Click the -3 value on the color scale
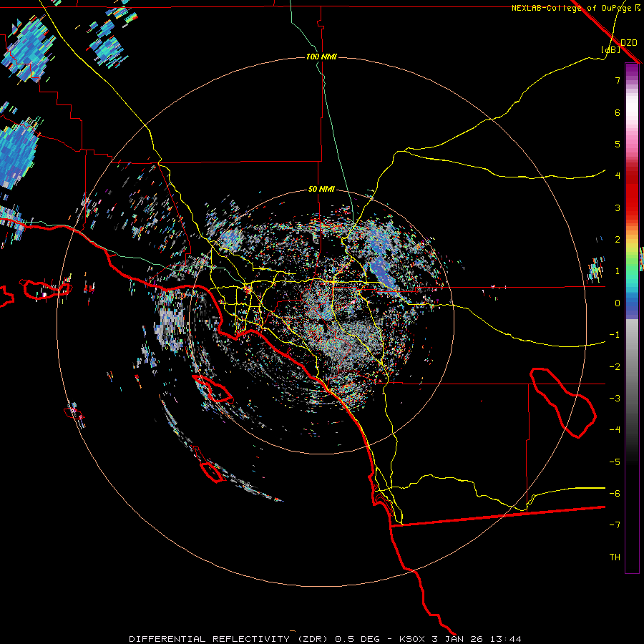 tap(615, 399)
